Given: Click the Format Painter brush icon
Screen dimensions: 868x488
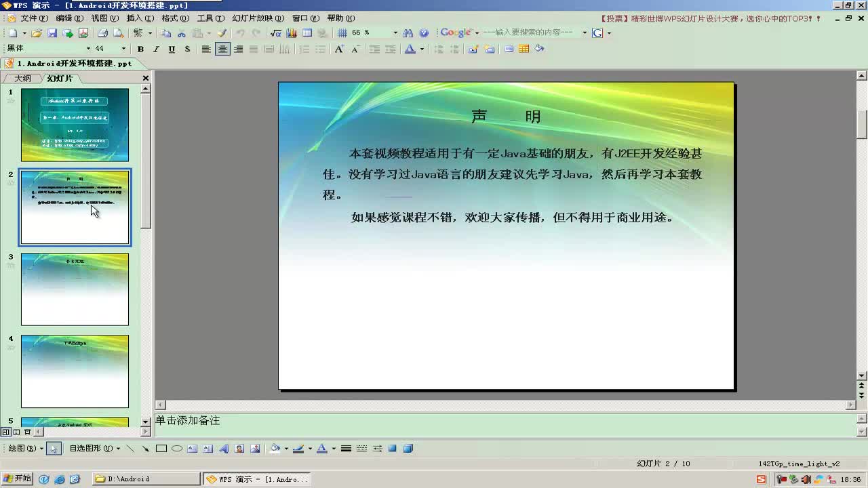Looking at the screenshot, I should [x=222, y=33].
